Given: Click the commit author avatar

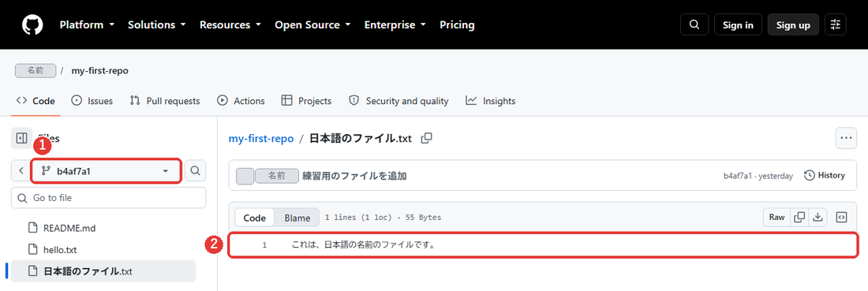Looking at the screenshot, I should (x=245, y=176).
